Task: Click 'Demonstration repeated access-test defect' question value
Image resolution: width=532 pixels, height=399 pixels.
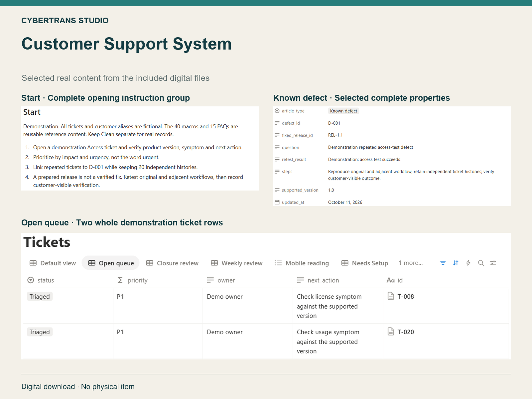Action: tap(370, 147)
